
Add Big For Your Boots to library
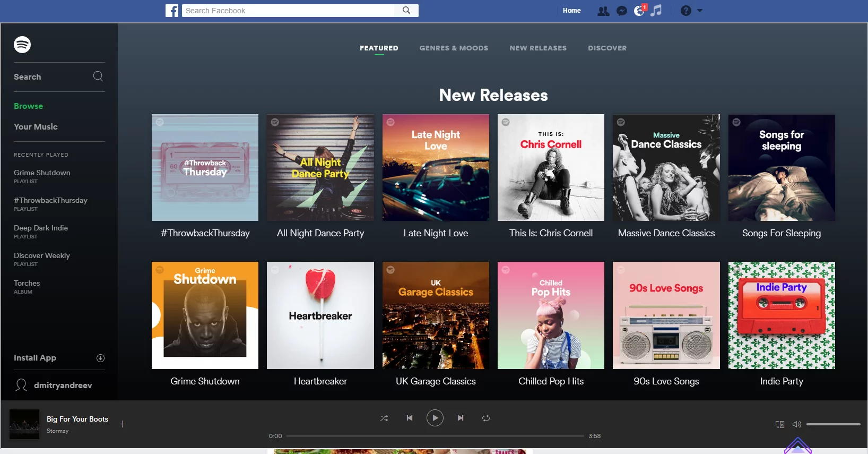(122, 424)
